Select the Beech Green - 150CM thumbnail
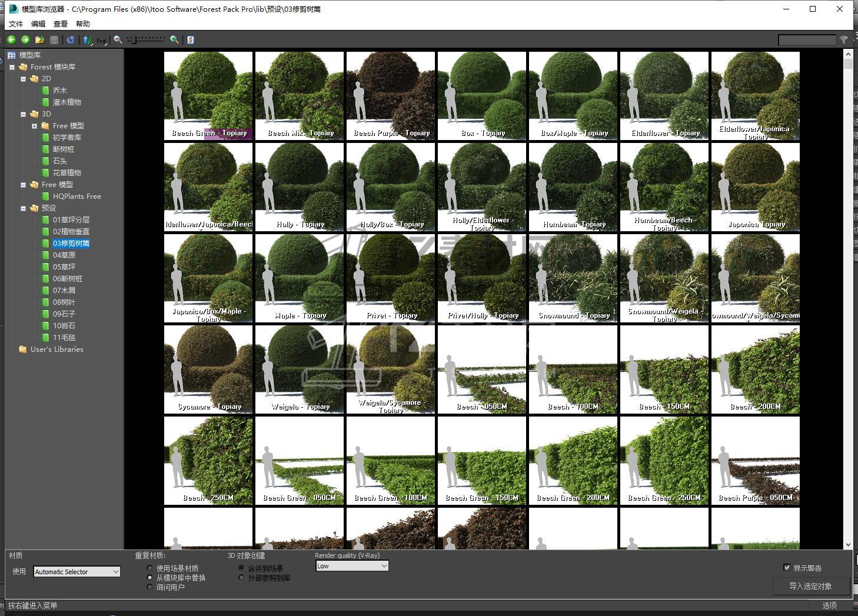The height and width of the screenshot is (616, 858). pyautogui.click(x=482, y=461)
